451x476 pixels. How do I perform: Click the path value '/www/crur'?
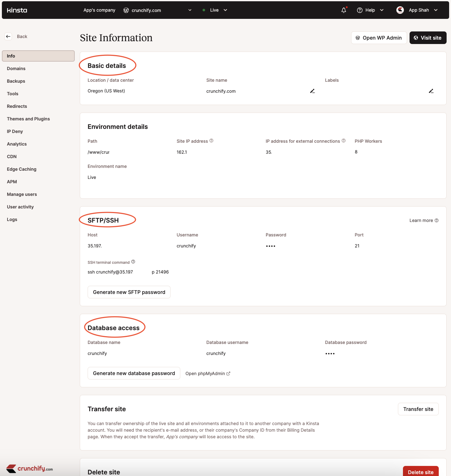pos(99,152)
